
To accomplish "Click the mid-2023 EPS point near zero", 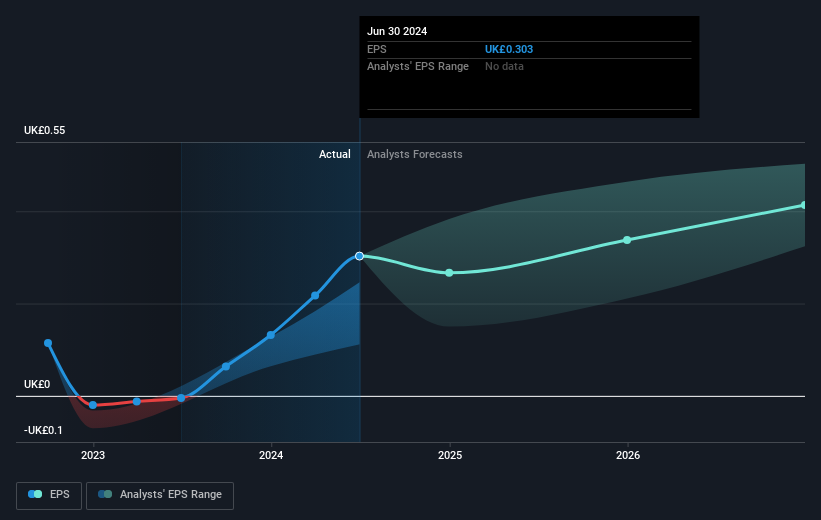I will coord(181,398).
